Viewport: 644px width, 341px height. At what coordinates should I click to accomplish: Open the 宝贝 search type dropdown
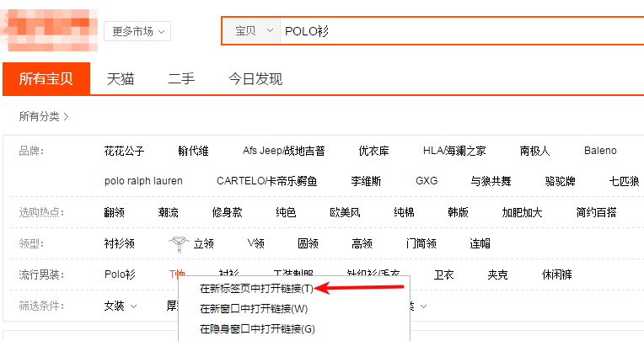point(252,31)
